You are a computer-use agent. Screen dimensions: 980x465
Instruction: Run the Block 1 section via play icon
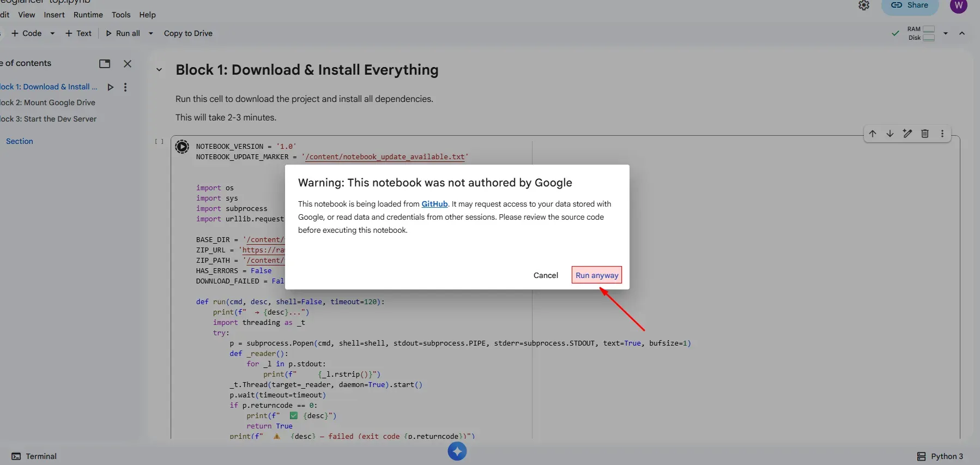click(111, 87)
